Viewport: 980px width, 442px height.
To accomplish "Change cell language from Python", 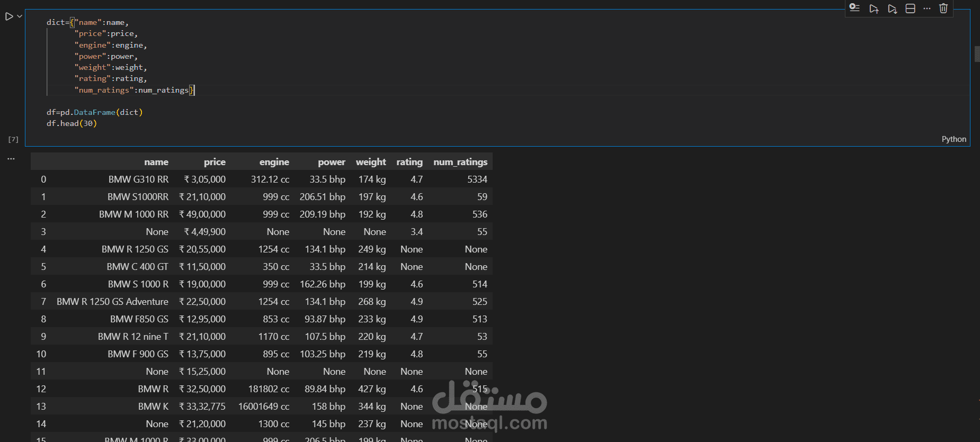I will point(954,139).
